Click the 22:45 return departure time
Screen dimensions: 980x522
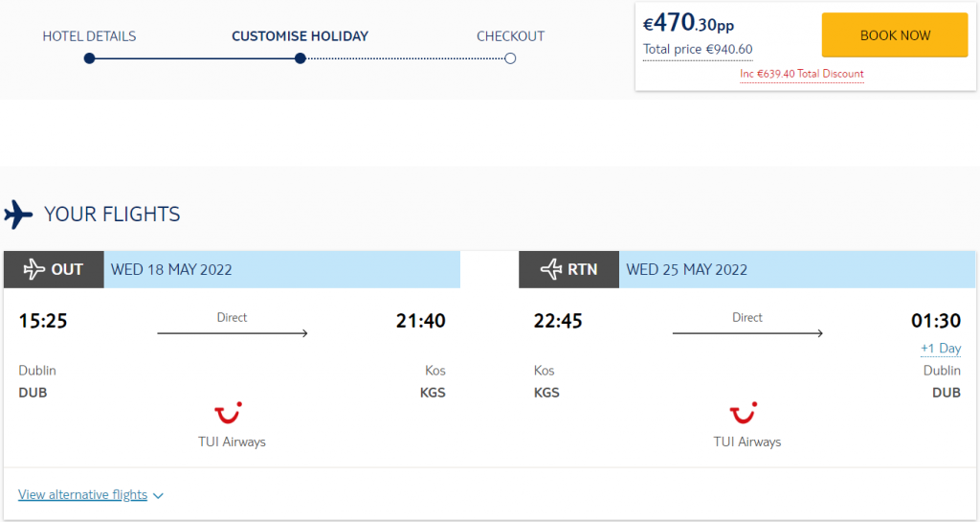(558, 321)
